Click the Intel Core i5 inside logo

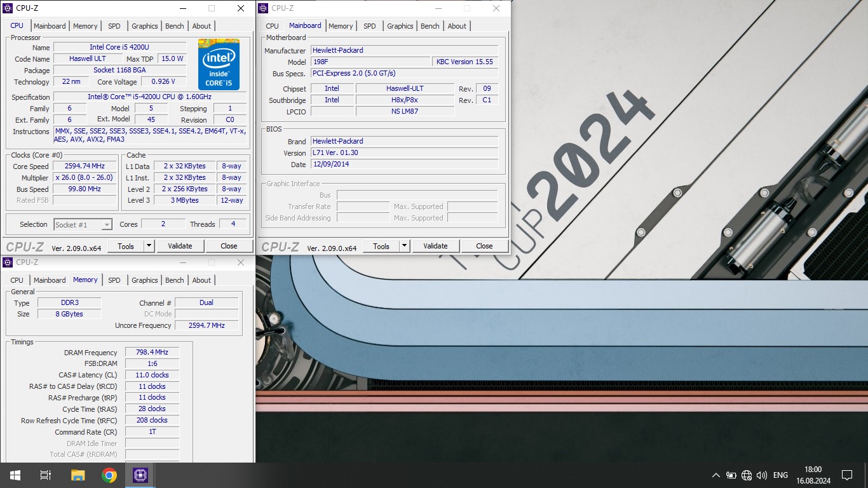[219, 64]
